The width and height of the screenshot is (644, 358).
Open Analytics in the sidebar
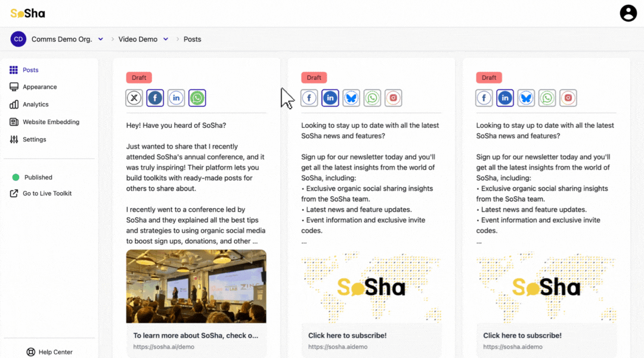[36, 104]
